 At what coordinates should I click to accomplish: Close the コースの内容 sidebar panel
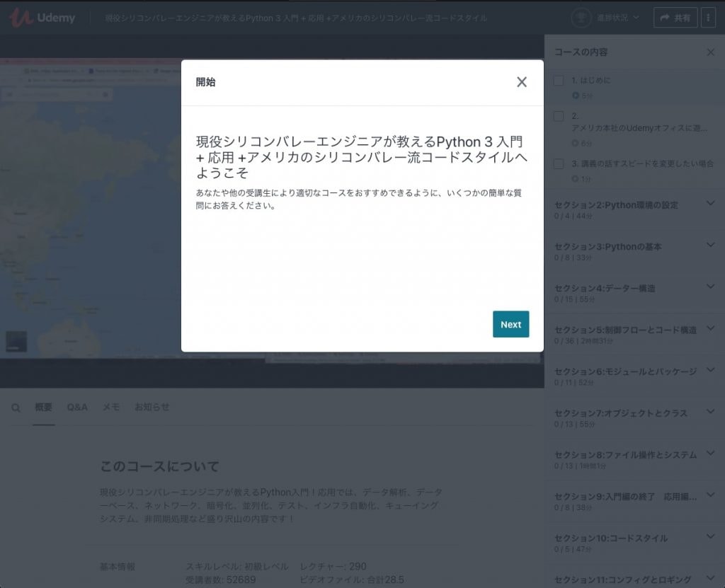(x=711, y=52)
